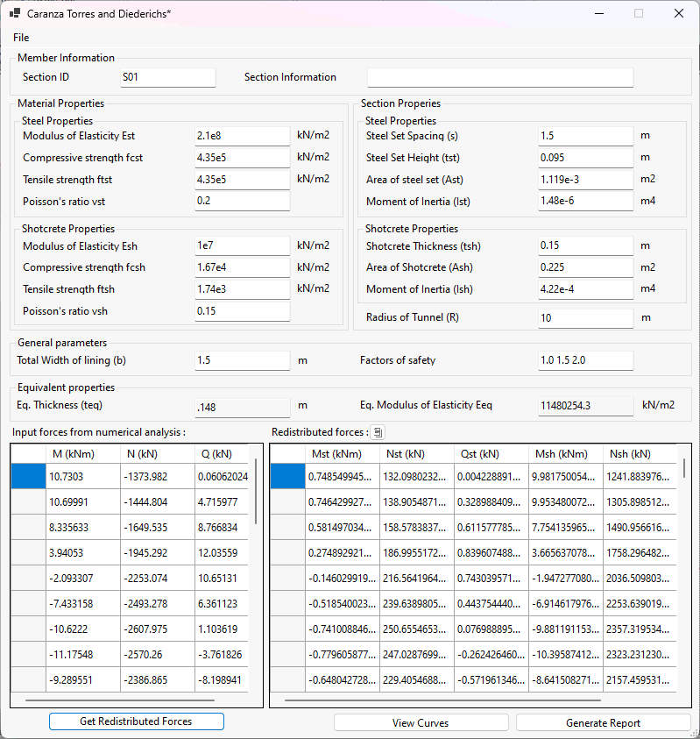This screenshot has height=739, width=700.
Task: Select input cell 4.715977
Action: (x=222, y=502)
